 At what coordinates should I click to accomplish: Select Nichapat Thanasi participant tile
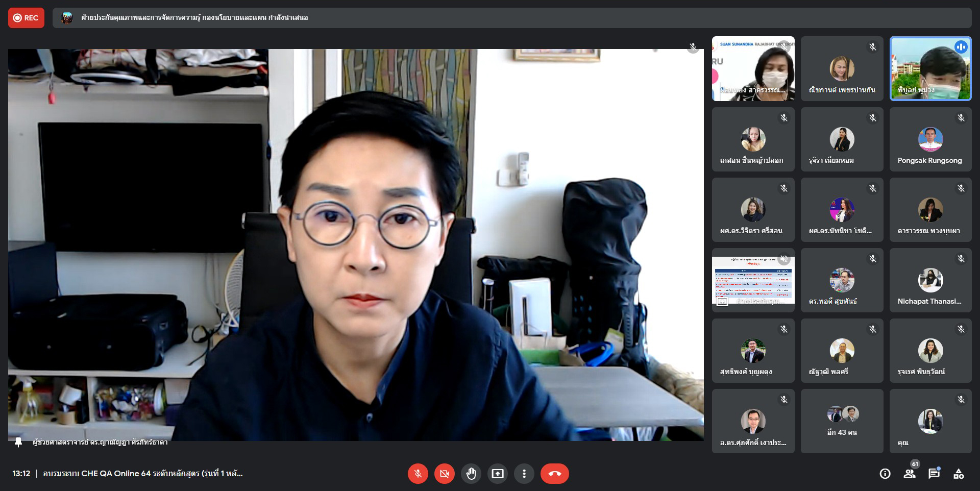pos(930,280)
